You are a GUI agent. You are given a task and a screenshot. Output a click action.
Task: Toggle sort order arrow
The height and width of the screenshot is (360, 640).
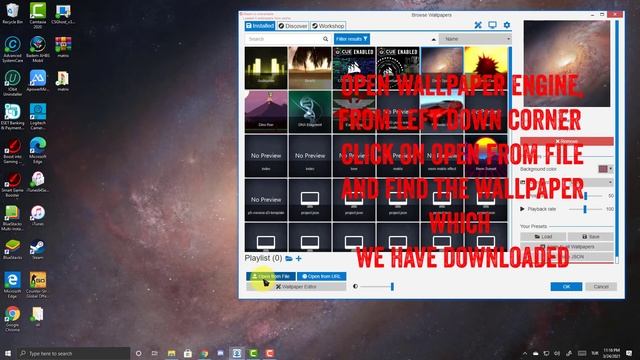[x=433, y=39]
